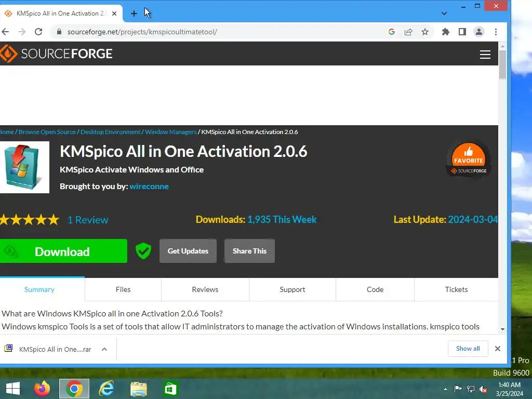Show hidden system tray icons
This screenshot has width=532, height=399.
point(445,389)
